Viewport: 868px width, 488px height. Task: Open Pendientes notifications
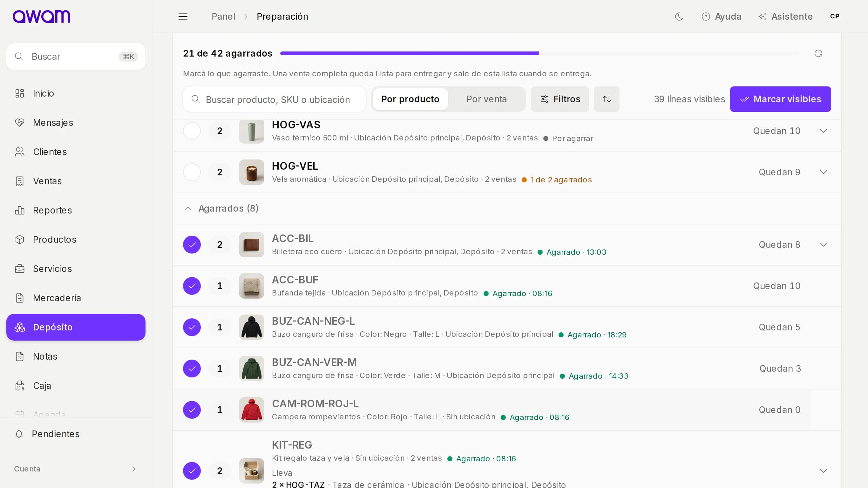pos(76,434)
